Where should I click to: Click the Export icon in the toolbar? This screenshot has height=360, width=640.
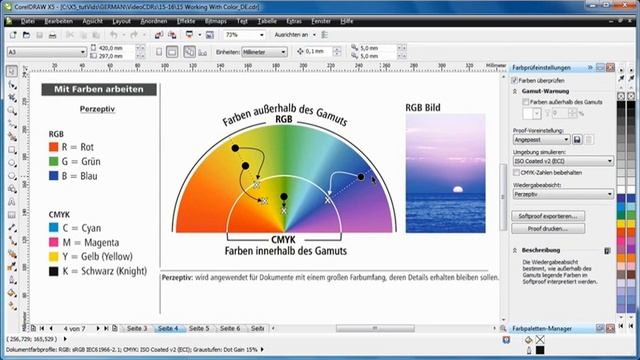[x=172, y=35]
